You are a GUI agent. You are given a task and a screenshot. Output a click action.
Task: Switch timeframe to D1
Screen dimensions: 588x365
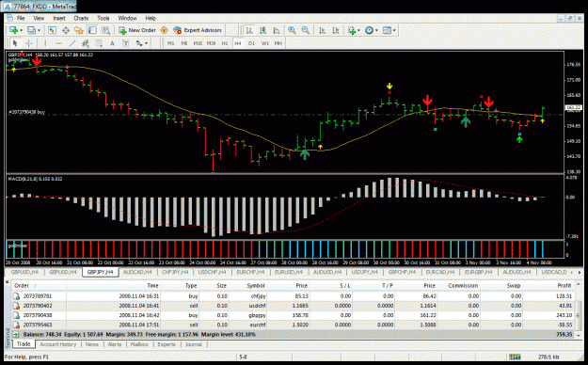(251, 43)
